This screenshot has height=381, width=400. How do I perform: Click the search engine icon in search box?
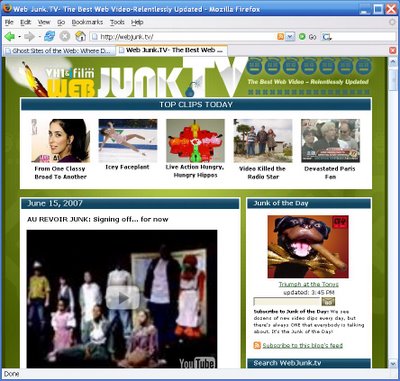pos(326,36)
